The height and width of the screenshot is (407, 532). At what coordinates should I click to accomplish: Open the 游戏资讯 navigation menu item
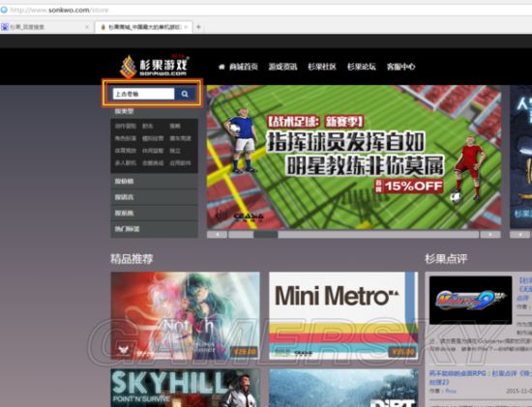click(x=282, y=67)
